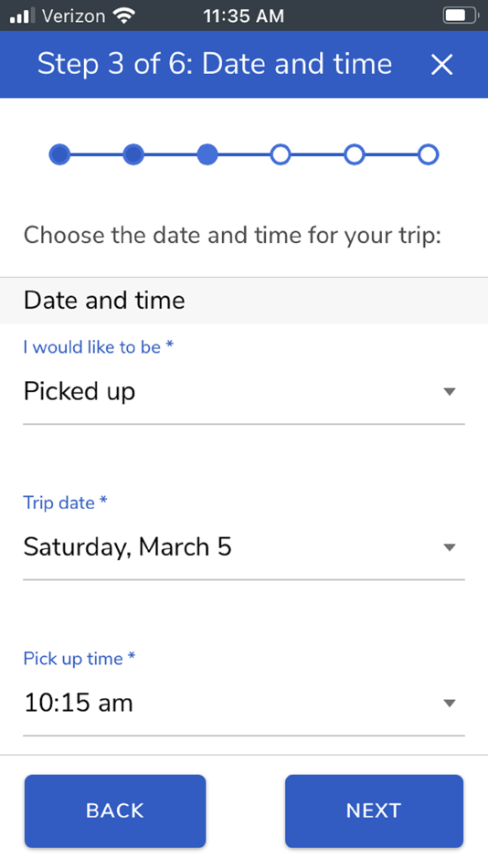Jump to the fourth step circle

(281, 154)
